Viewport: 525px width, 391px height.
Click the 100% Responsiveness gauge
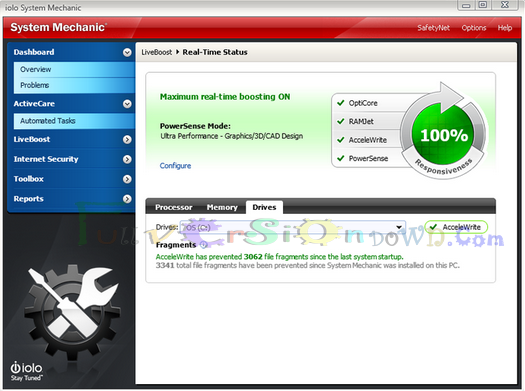444,134
